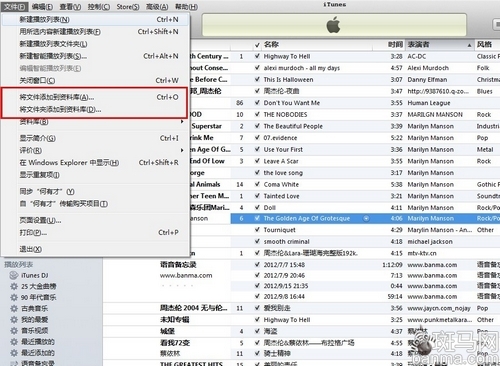Image resolution: width=500 pixels, height=366 pixels.
Task: Click gear icon beside 最近播放的
Action: coord(14,342)
